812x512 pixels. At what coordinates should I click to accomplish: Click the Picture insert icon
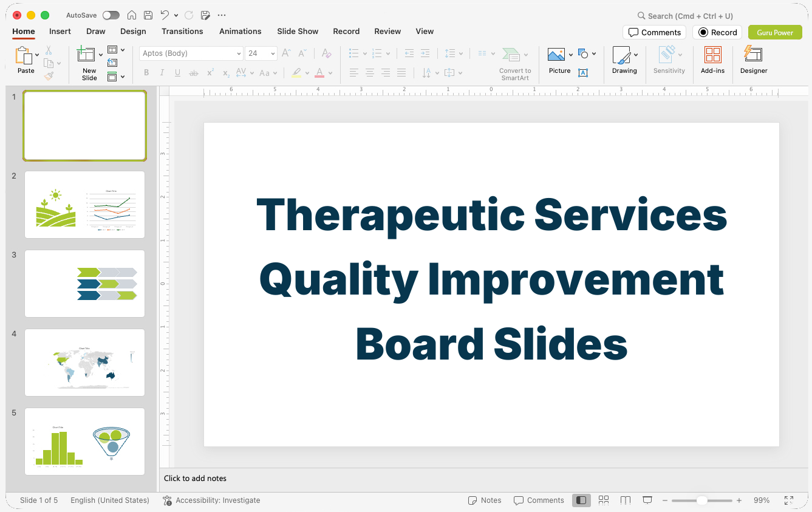tap(556, 55)
